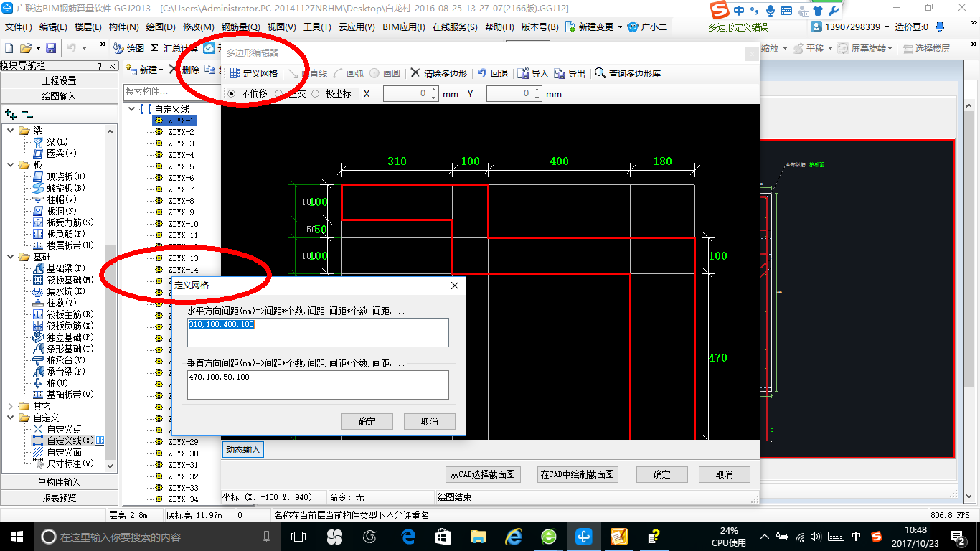This screenshot has height=551, width=980.
Task: Click the 从CAD选择截面图 button
Action: (x=483, y=474)
